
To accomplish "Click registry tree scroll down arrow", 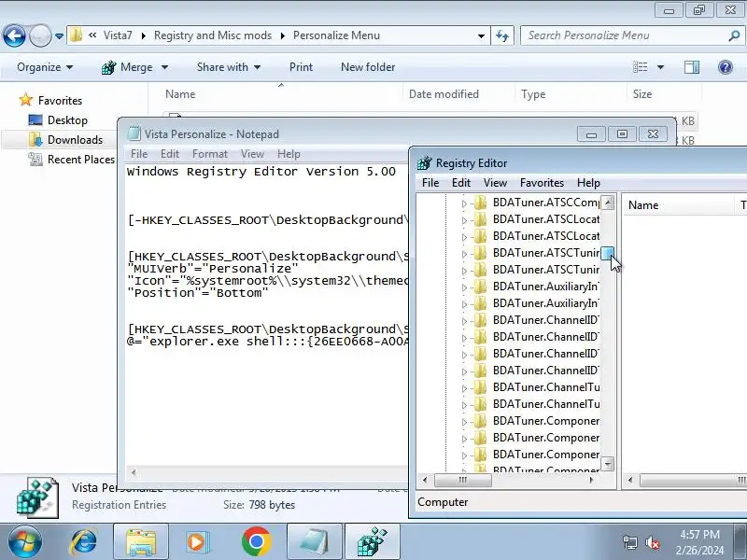I will (x=608, y=463).
